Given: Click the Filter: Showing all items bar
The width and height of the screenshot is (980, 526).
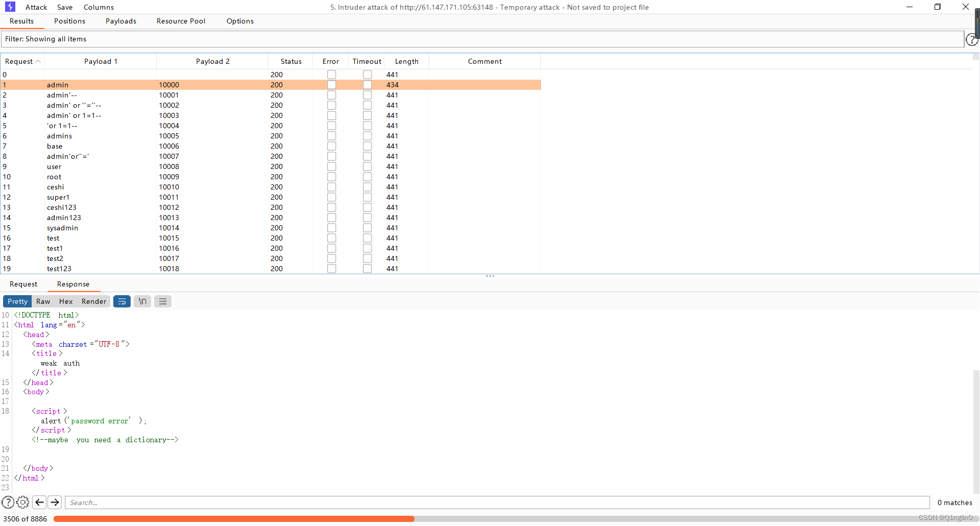Looking at the screenshot, I should point(482,39).
